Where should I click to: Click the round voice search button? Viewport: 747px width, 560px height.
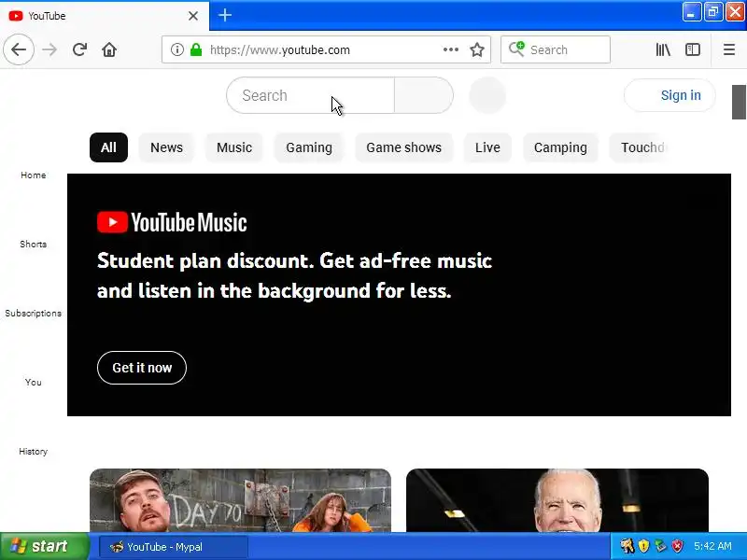coord(486,95)
